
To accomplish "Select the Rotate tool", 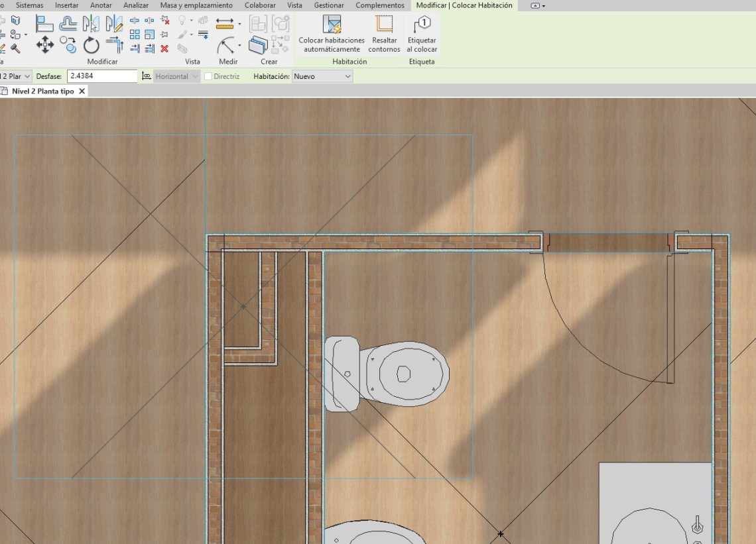I will pyautogui.click(x=91, y=45).
